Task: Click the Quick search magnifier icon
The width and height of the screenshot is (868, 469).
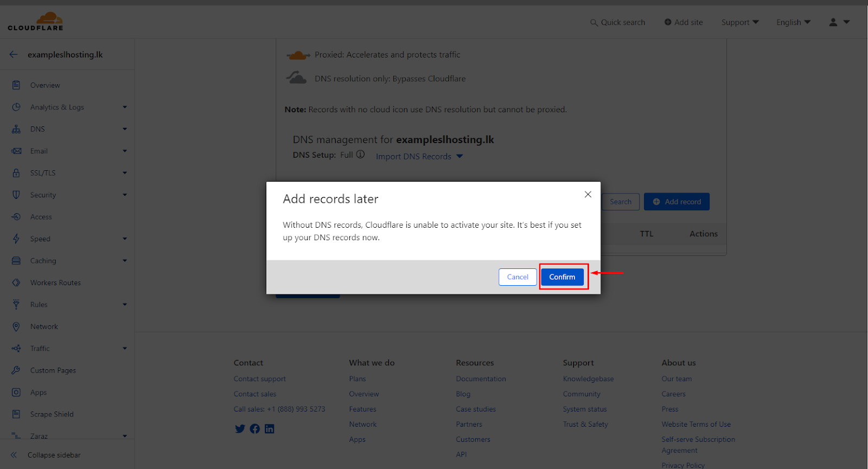Action: (x=594, y=23)
